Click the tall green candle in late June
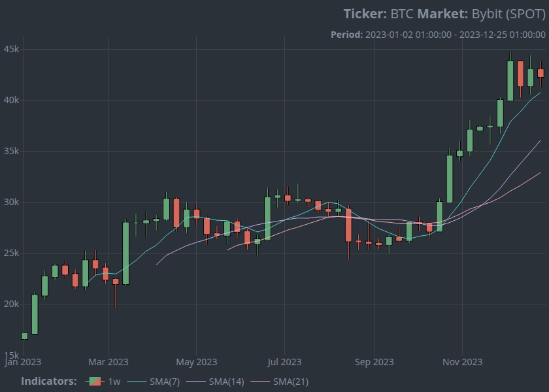The width and height of the screenshot is (549, 392). (267, 218)
